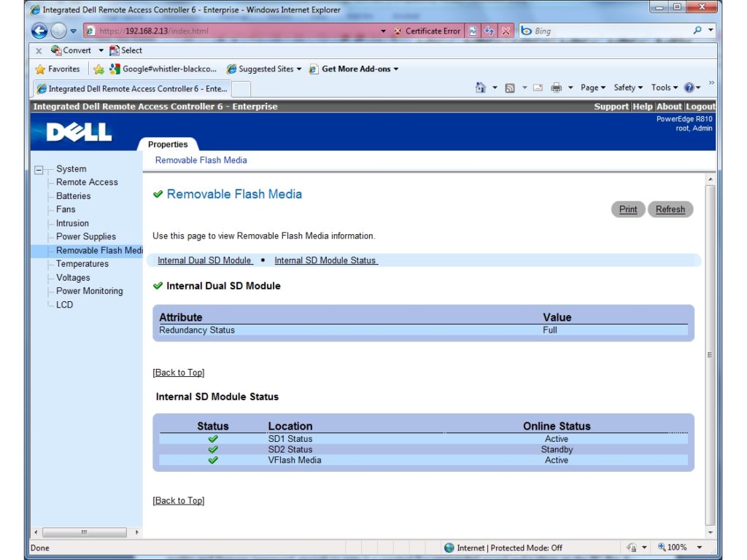Open the Safety dropdown menu
Viewport: 747px width, 560px height.
pyautogui.click(x=626, y=87)
